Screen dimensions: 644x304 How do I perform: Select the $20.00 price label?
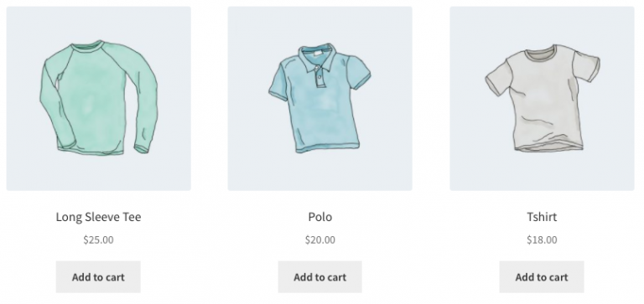(x=320, y=240)
